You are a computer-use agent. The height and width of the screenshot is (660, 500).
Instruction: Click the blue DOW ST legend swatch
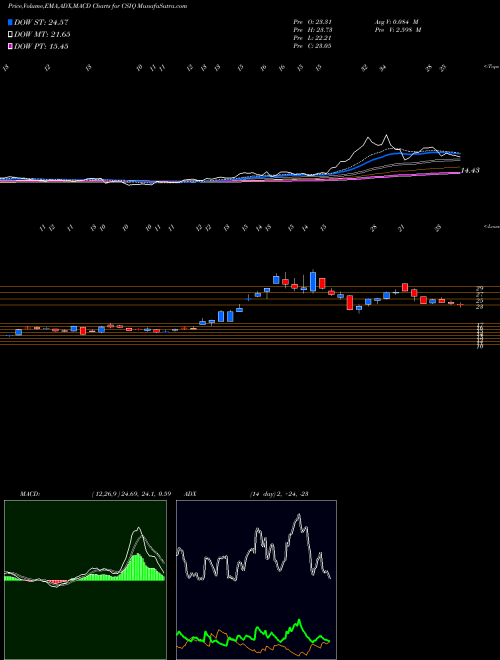(x=10, y=22)
